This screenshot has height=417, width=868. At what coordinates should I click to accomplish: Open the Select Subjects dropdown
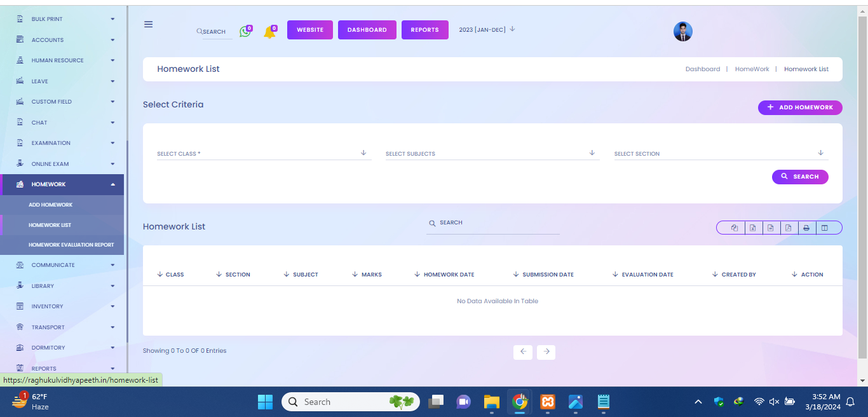tap(491, 153)
